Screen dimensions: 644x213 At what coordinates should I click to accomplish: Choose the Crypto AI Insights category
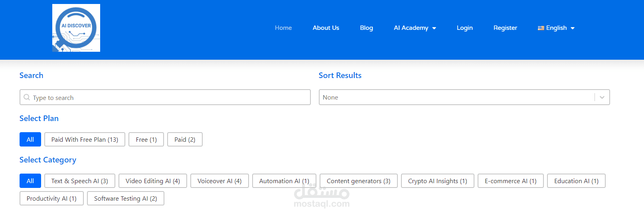438,181
